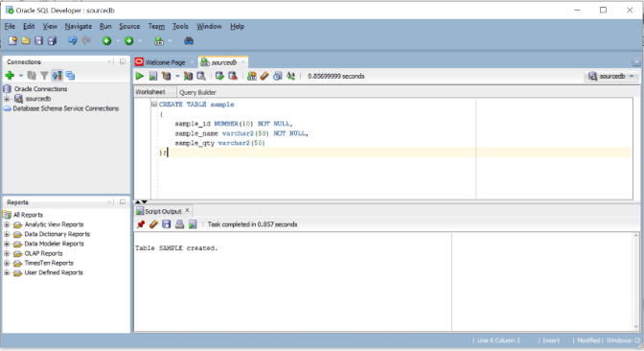Click the Open folder icon in the main toolbar

(26, 40)
